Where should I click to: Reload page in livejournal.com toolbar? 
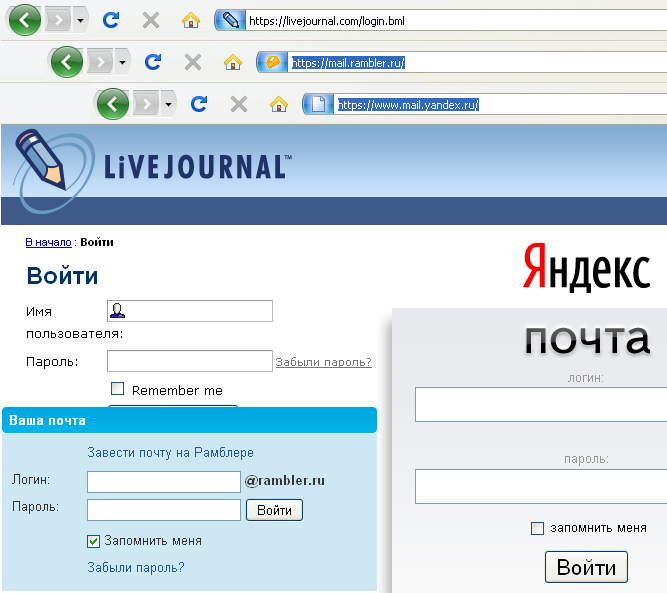[111, 20]
